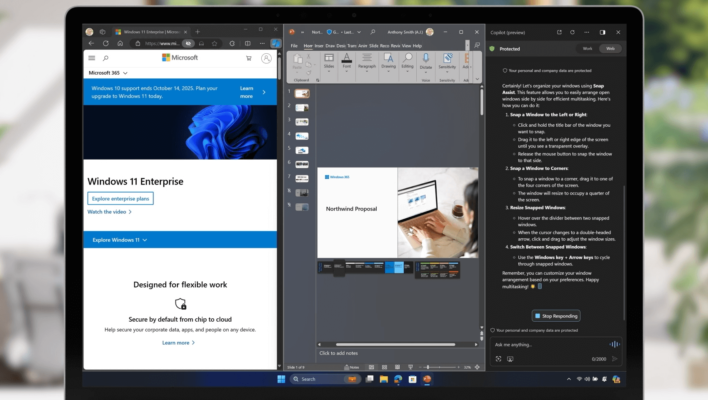Click the Copilot icon in Edge toolbar

(x=275, y=43)
